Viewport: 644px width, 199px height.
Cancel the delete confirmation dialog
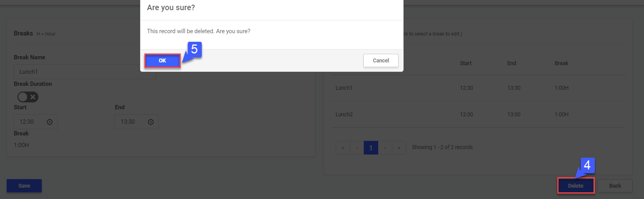[381, 60]
